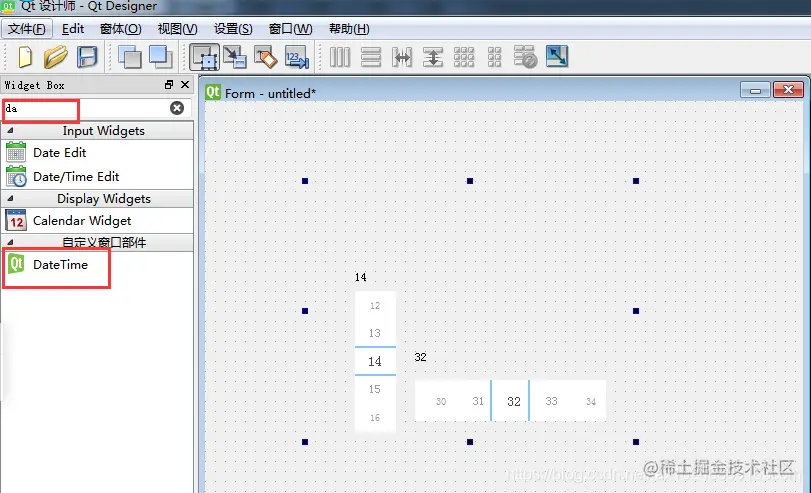The height and width of the screenshot is (493, 811).
Task: Click the Calendar Widget icon
Action: (16, 220)
